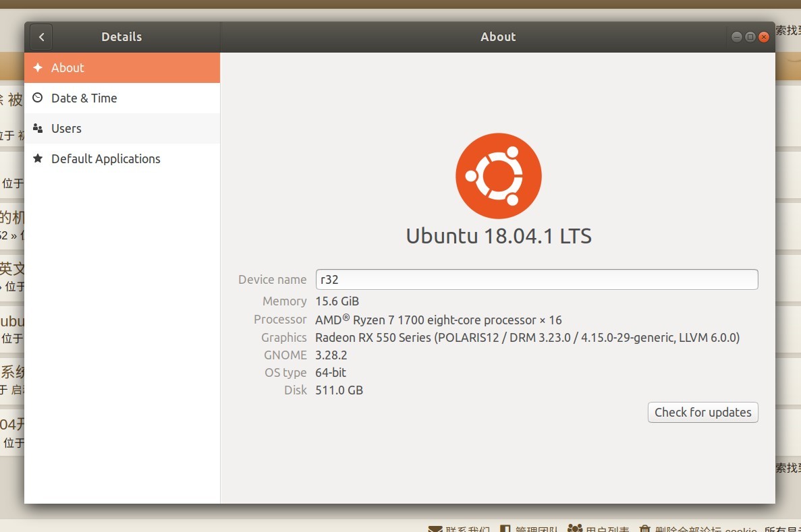This screenshot has height=532, width=801.
Task: Click the trash icon in the browser footer
Action: [x=644, y=529]
